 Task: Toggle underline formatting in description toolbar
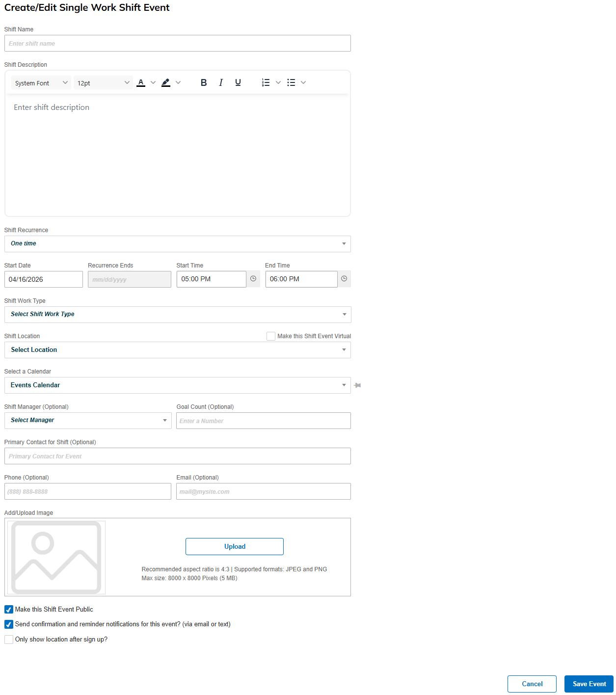(x=238, y=82)
